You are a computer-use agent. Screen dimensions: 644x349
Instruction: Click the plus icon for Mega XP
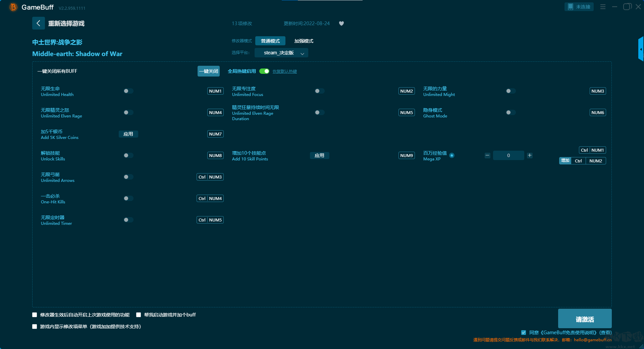pyautogui.click(x=530, y=155)
